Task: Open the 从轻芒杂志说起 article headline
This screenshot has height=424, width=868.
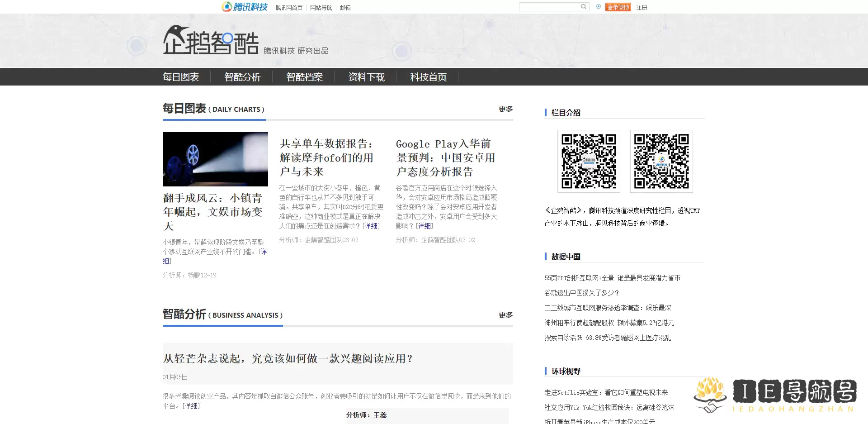Action: tap(288, 358)
